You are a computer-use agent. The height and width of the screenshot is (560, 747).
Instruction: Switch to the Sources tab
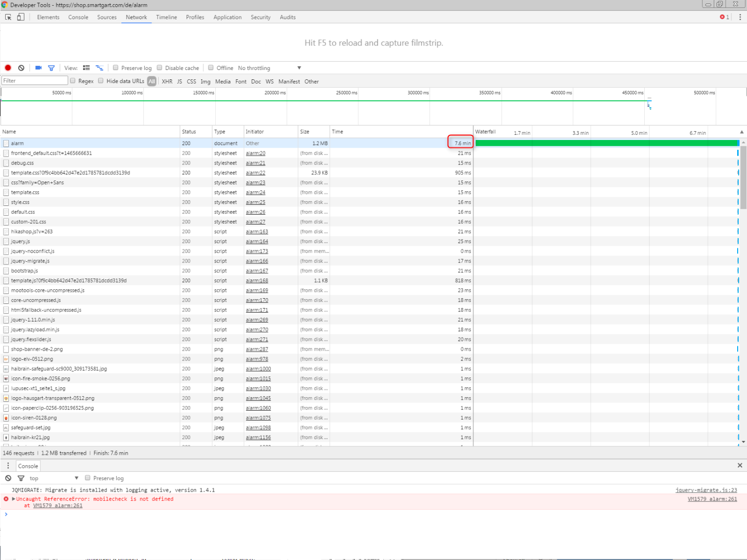(x=107, y=17)
